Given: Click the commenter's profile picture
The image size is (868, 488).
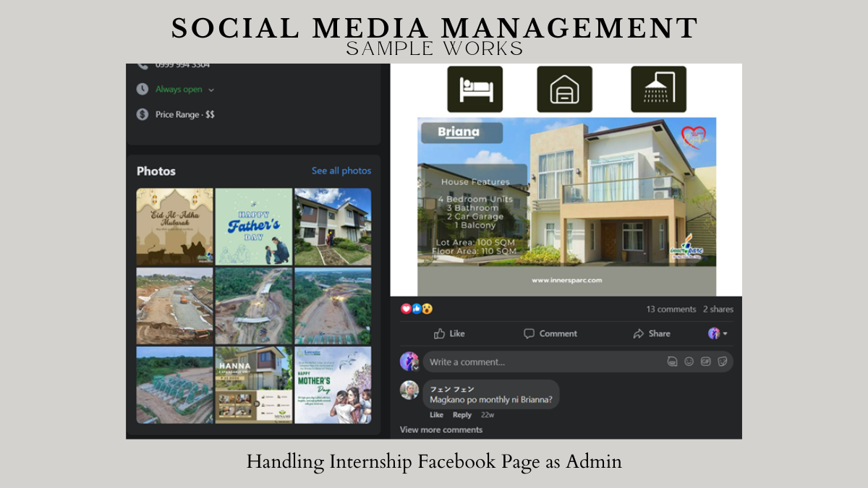Looking at the screenshot, I should (409, 390).
